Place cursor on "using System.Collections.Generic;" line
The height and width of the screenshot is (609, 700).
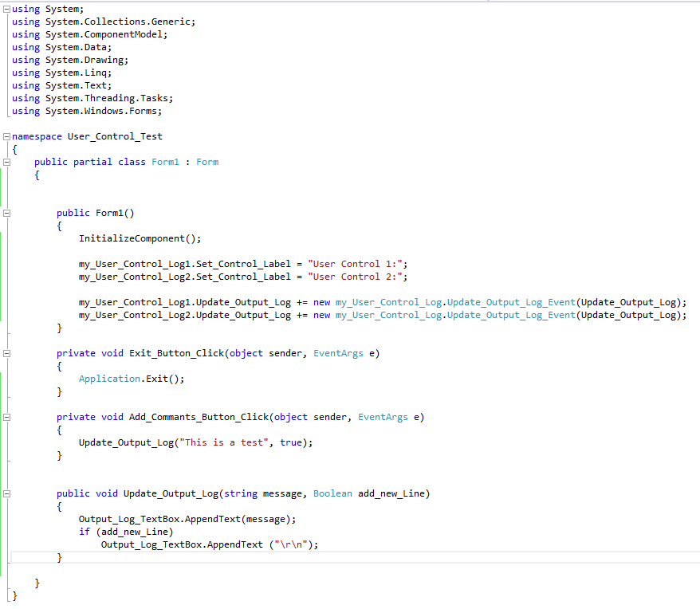(104, 22)
